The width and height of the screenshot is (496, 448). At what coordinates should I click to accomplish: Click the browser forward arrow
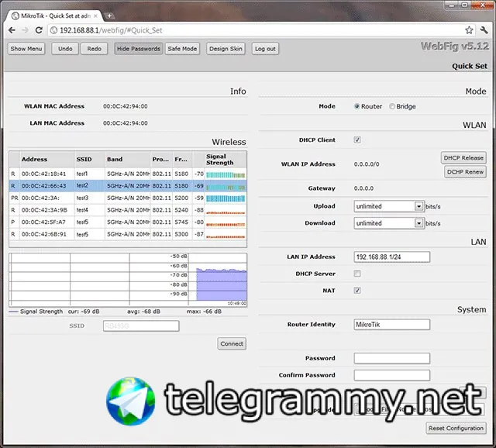[26, 30]
